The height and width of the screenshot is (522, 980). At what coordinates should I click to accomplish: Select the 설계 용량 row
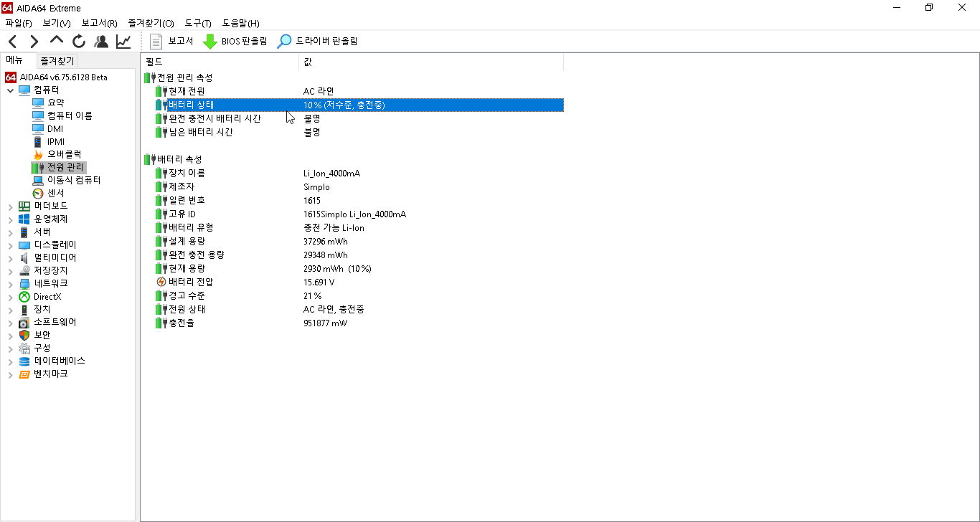tap(359, 241)
